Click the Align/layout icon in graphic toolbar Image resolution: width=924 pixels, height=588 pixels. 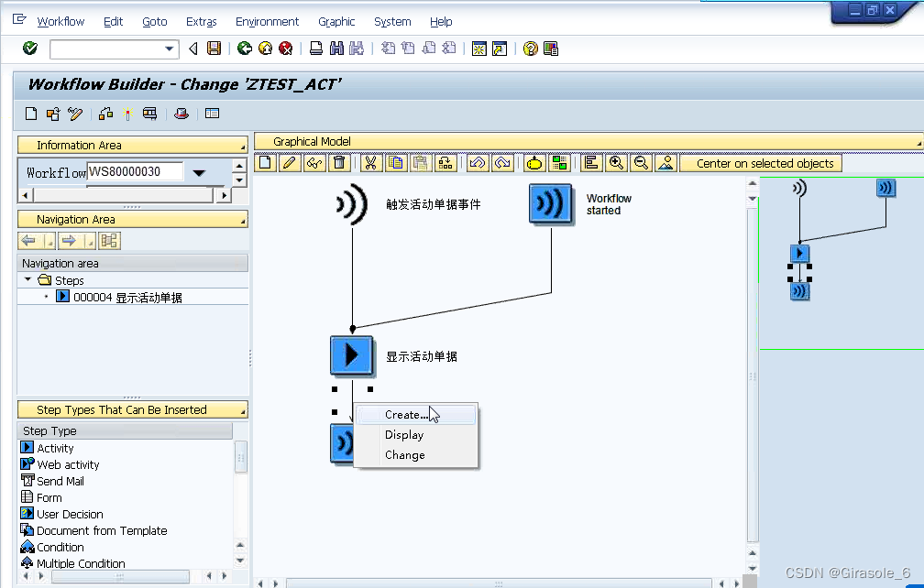591,163
